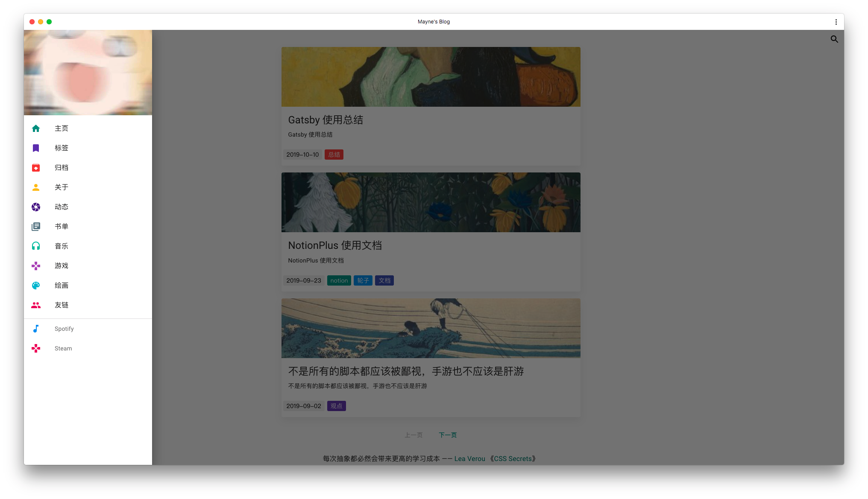The image size is (868, 499).
Task: Click the music note icon beside Spotify
Action: 36,329
